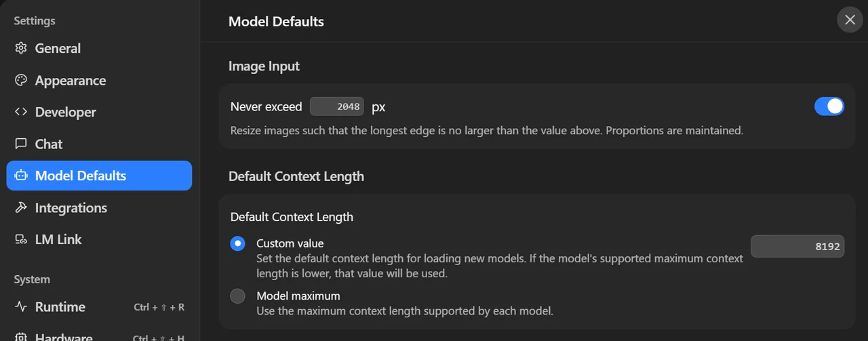Click the Integrations hammer icon
The width and height of the screenshot is (868, 341).
[x=21, y=207]
